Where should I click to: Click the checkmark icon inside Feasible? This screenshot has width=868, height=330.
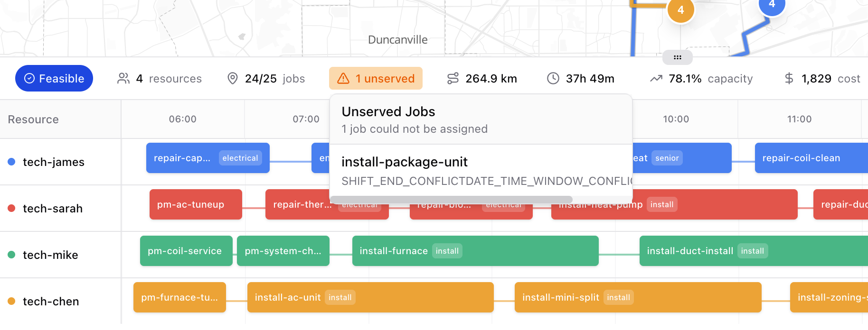(x=29, y=78)
